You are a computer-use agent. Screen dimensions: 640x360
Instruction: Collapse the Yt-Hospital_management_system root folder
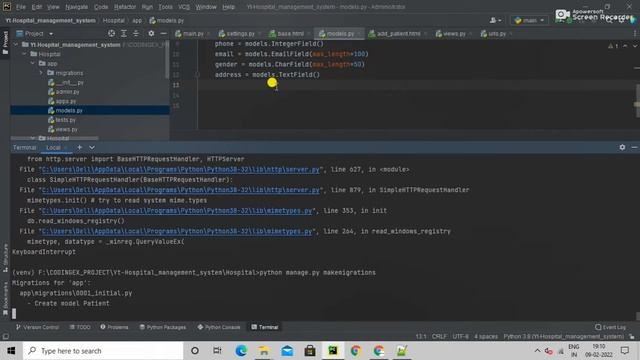(16, 44)
